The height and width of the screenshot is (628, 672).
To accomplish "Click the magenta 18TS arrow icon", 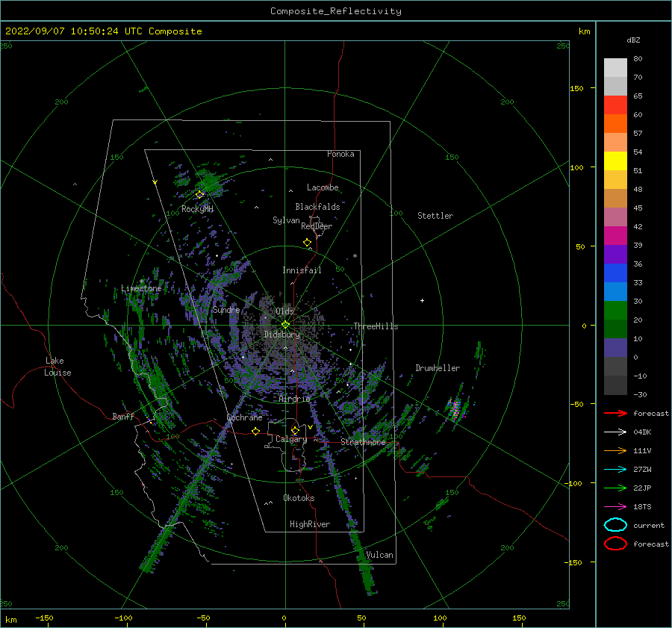I will 615,507.
